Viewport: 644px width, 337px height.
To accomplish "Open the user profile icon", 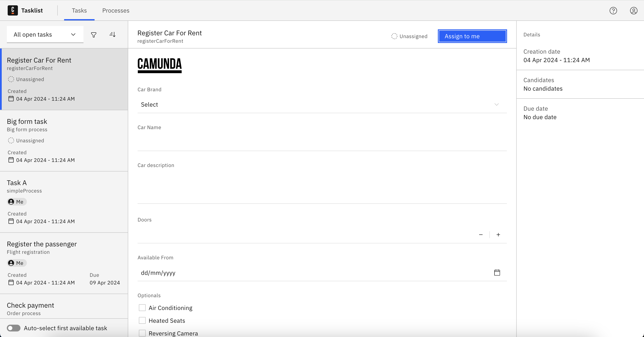I will [634, 10].
